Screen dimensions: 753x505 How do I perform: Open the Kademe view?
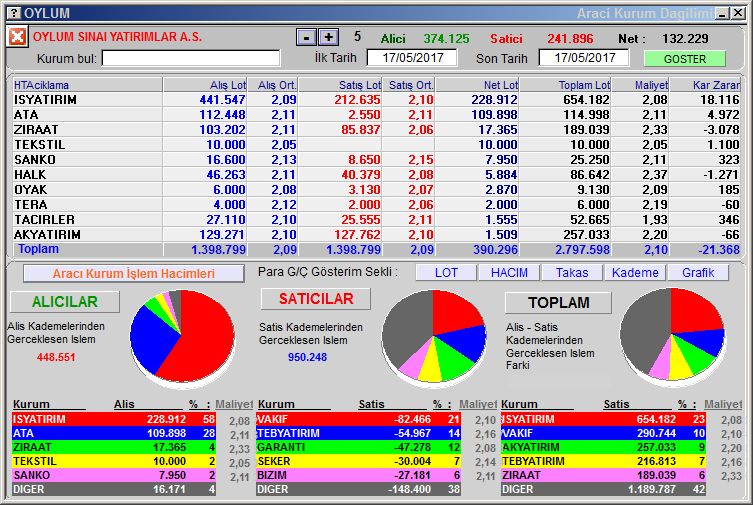point(635,273)
